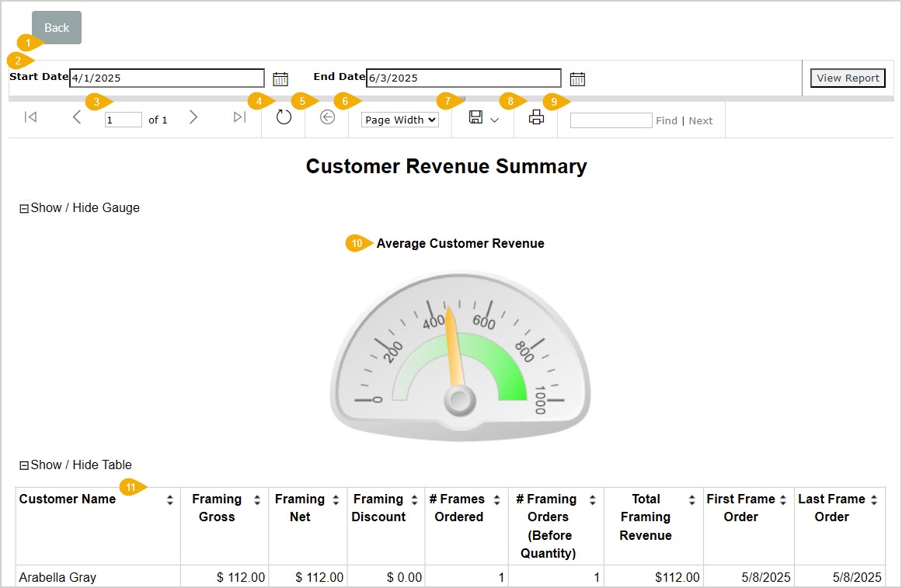This screenshot has width=902, height=588.
Task: Click the back to parent report icon
Action: click(x=326, y=117)
